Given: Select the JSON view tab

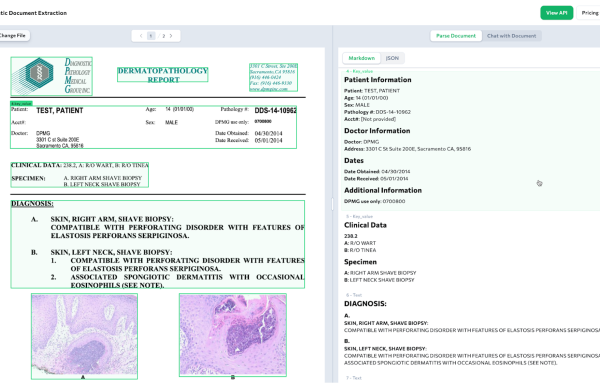Looking at the screenshot, I should point(392,58).
